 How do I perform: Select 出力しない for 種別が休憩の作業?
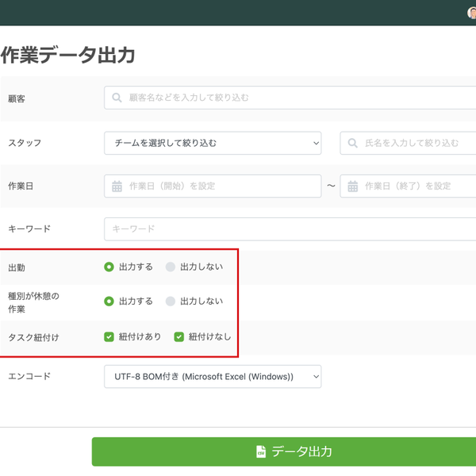click(171, 301)
